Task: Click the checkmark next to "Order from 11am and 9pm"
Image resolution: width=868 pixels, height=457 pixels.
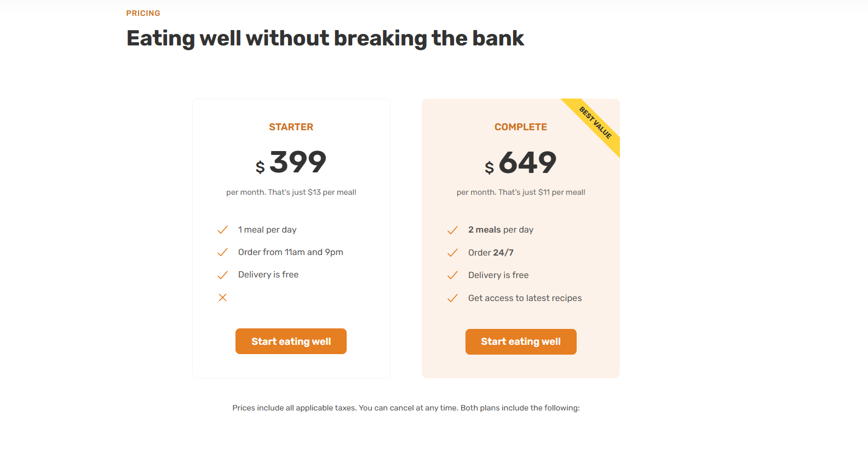Action: click(x=222, y=252)
